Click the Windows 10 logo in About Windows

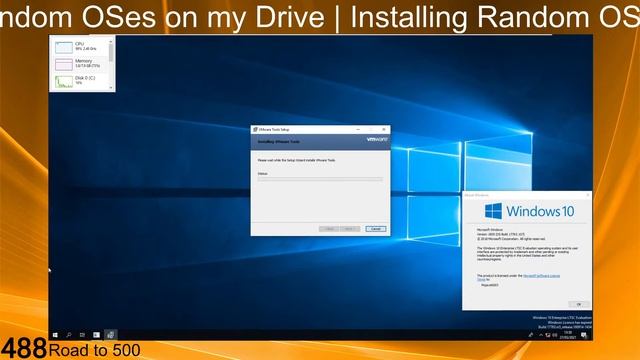[529, 211]
